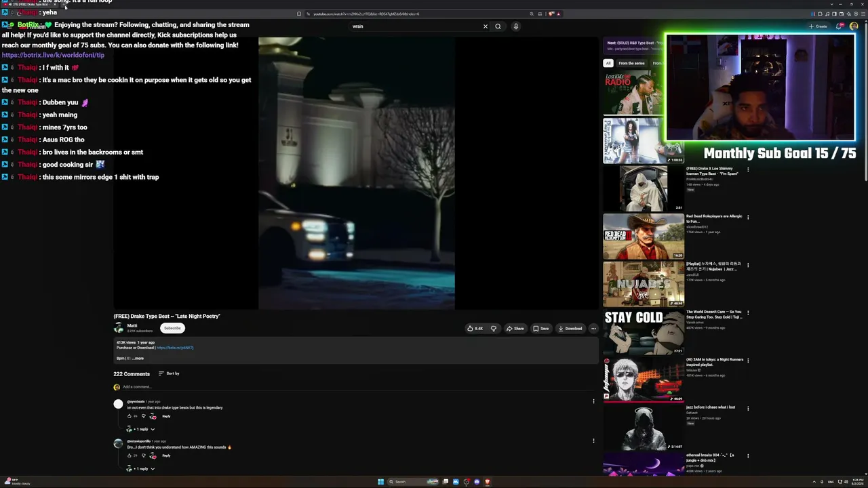The height and width of the screenshot is (488, 868).
Task: Save the video to a playlist
Action: click(541, 329)
